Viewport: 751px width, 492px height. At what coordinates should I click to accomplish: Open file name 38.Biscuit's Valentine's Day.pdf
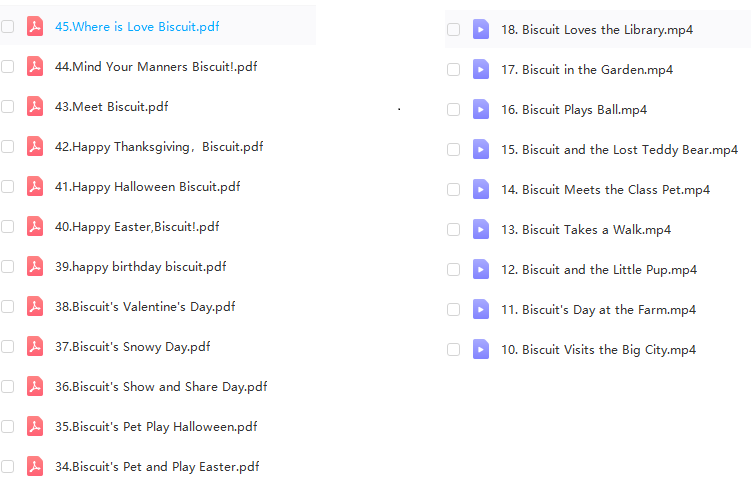pos(145,307)
